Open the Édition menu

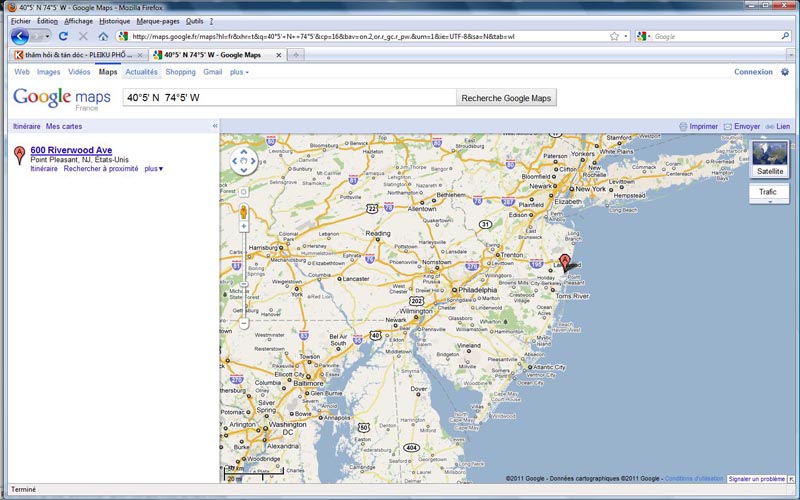coord(47,21)
